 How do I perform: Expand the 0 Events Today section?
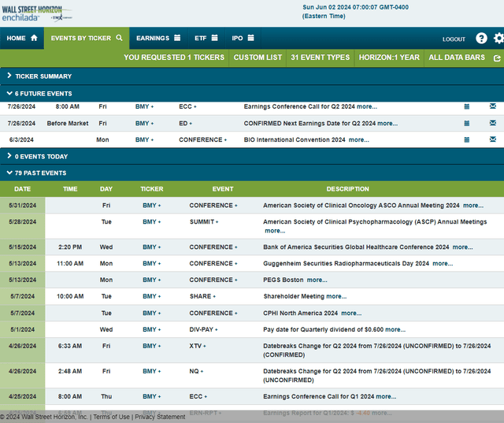click(x=41, y=156)
